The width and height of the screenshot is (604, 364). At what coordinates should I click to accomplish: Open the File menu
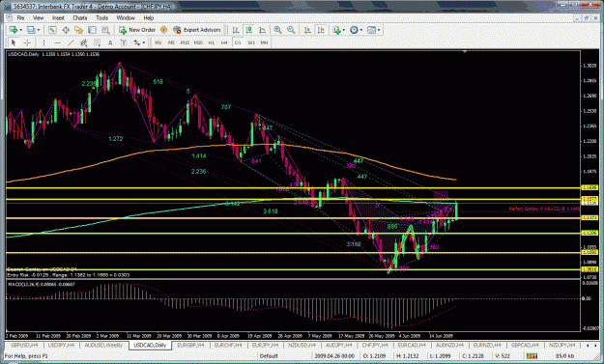20,17
